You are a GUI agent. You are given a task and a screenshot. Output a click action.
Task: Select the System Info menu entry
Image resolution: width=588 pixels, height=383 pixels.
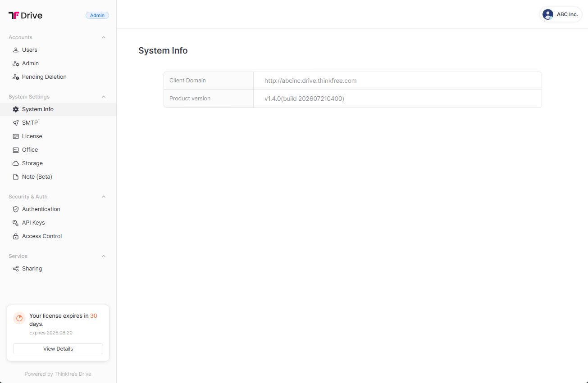pyautogui.click(x=58, y=109)
